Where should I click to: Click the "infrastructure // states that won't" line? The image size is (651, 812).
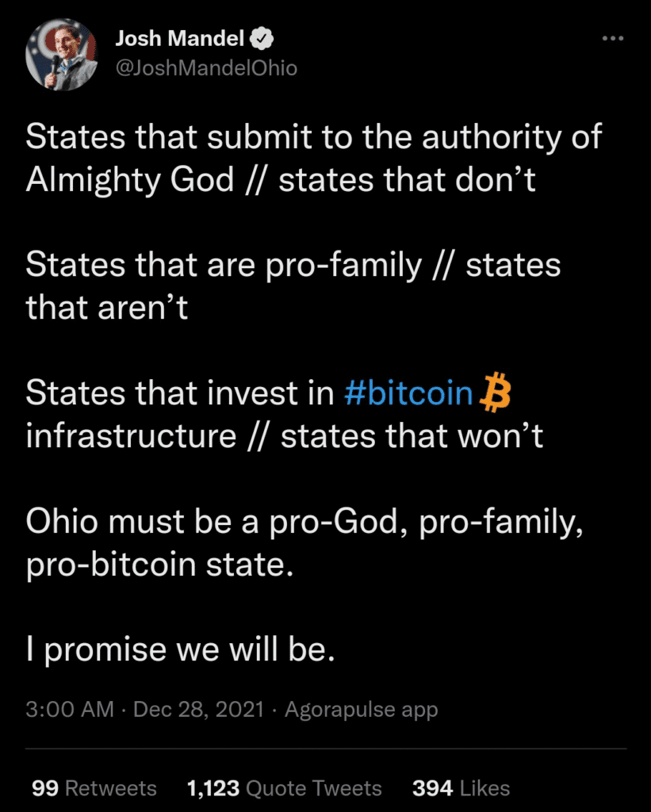(285, 436)
